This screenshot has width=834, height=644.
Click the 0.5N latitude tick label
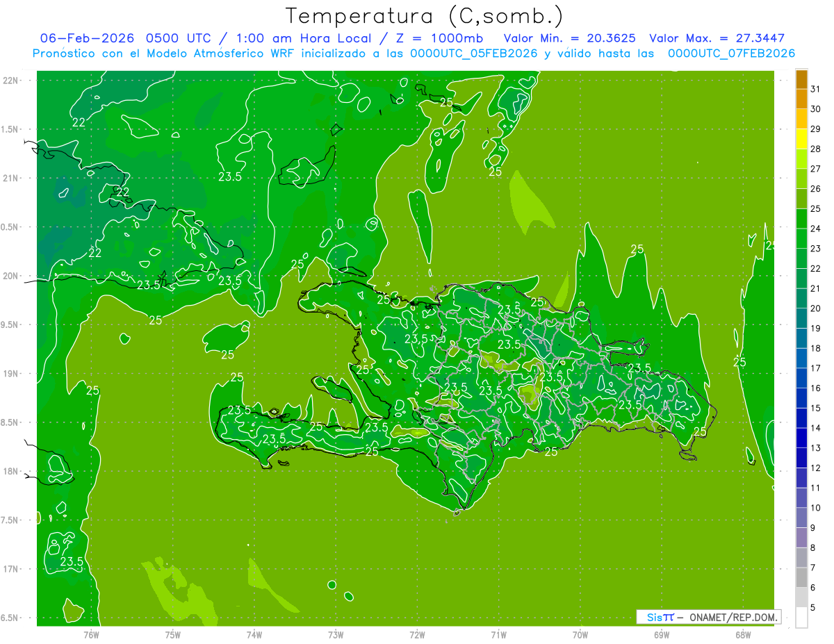coord(10,227)
